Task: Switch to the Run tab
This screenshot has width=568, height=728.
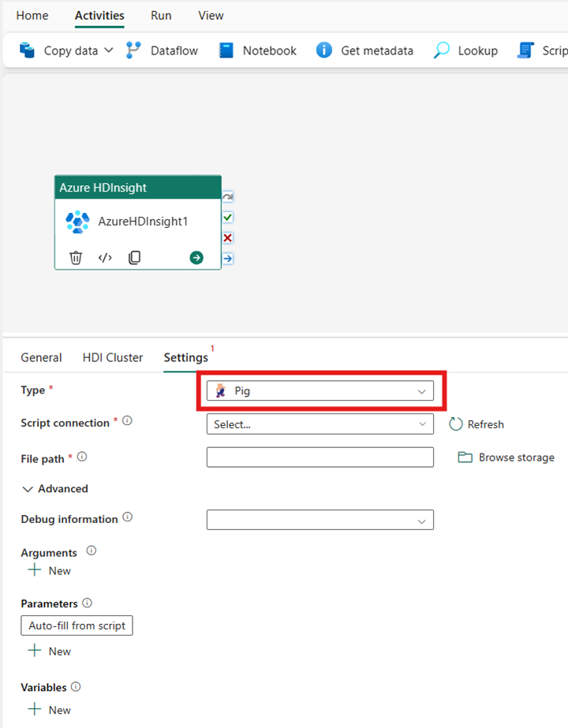Action: pyautogui.click(x=161, y=15)
